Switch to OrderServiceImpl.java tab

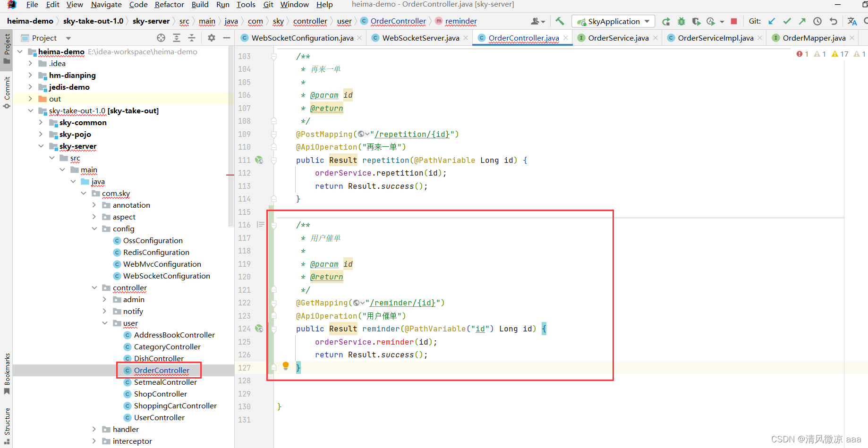pos(715,38)
